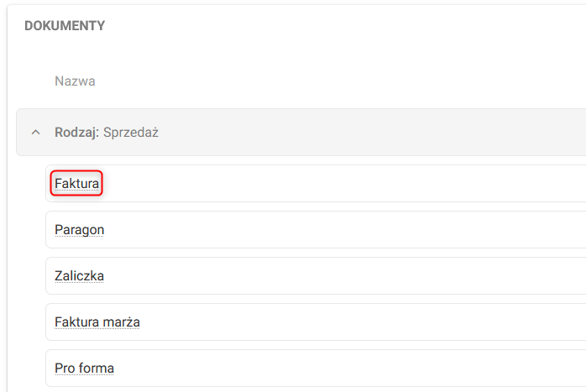Open the Paragon document link

[79, 229]
